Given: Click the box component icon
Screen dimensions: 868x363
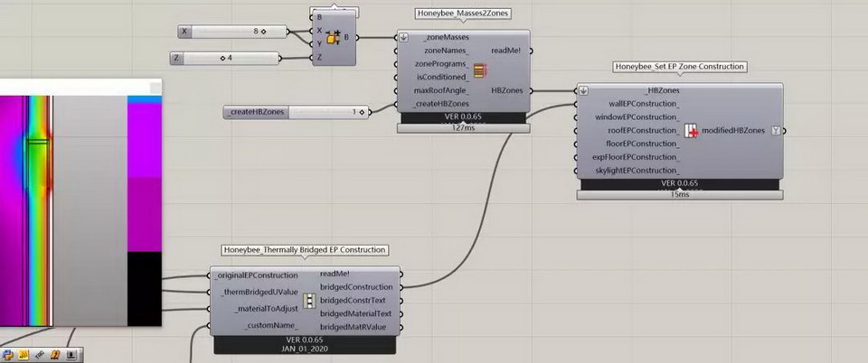Looking at the screenshot, I should [x=332, y=38].
